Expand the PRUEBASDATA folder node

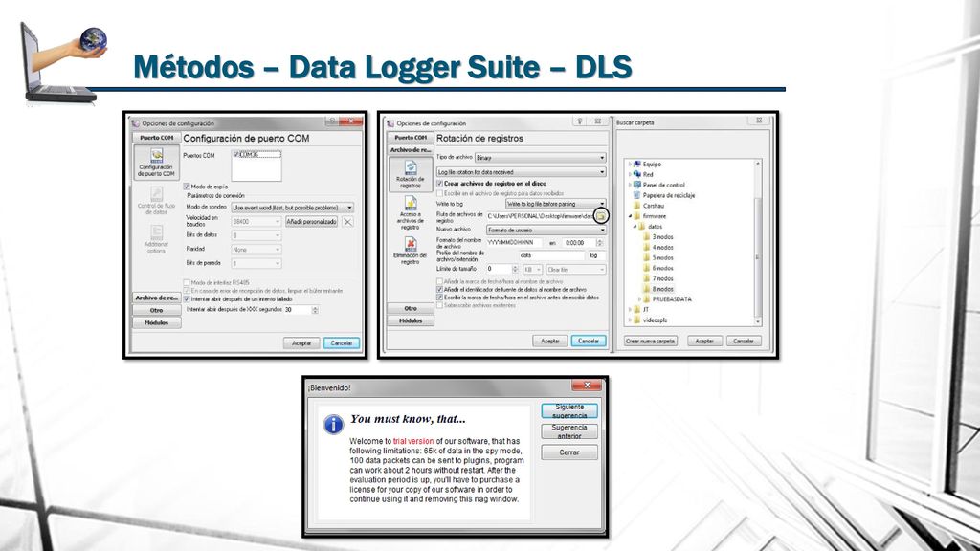(640, 299)
